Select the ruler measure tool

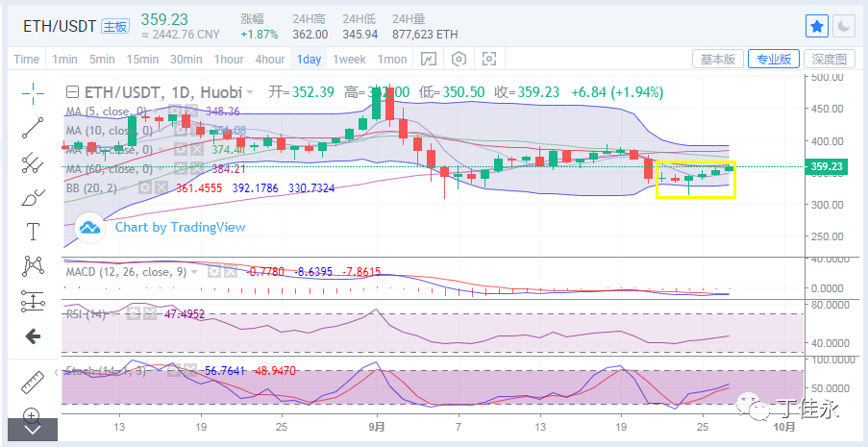pyautogui.click(x=34, y=383)
